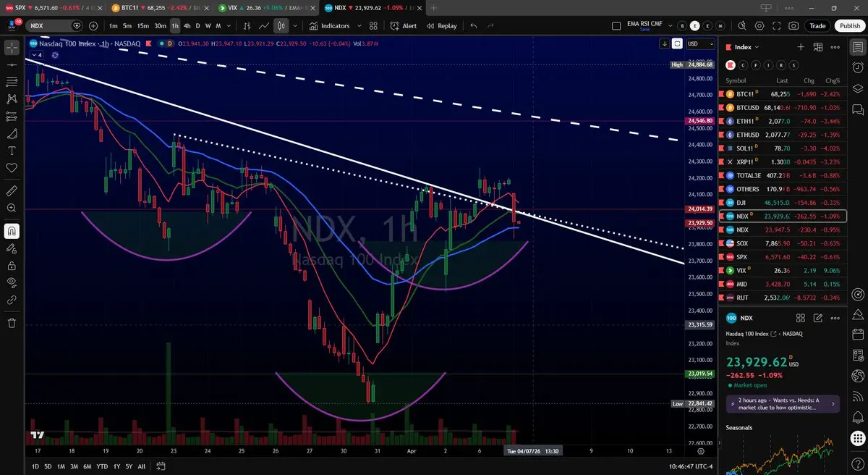
Task: Select the bars chart style
Action: (x=245, y=25)
